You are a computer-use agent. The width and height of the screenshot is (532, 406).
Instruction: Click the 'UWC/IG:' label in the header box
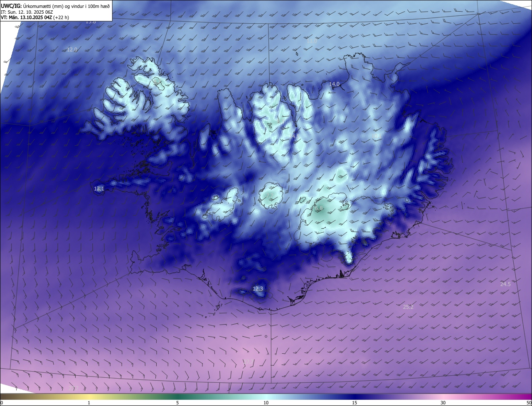pyautogui.click(x=11, y=6)
